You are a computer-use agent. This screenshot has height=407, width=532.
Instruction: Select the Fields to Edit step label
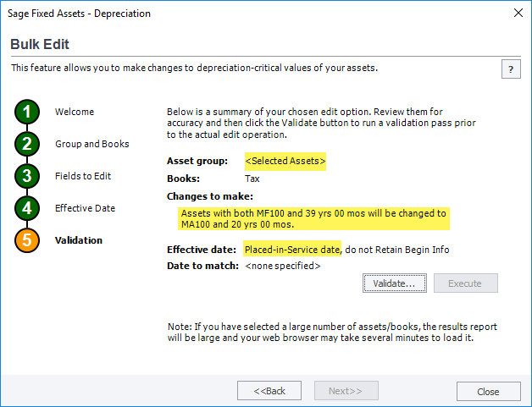click(83, 176)
